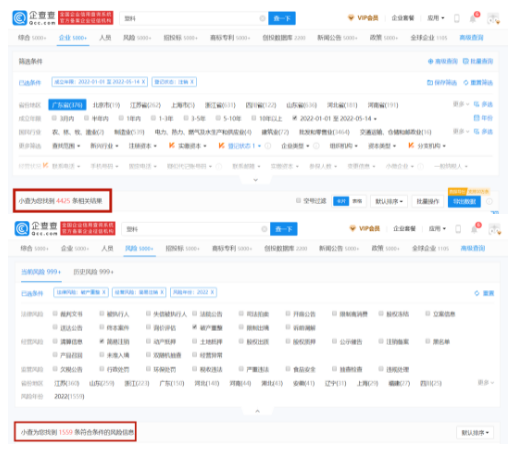Click the info icon beside 小微企业 filter
514x455 pixels.
point(421,166)
